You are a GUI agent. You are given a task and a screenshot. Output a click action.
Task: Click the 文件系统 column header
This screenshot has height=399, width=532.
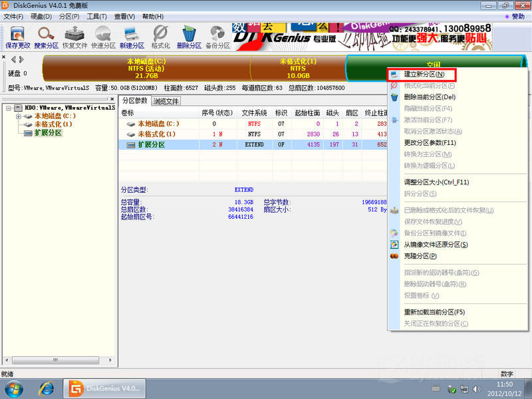(x=255, y=113)
